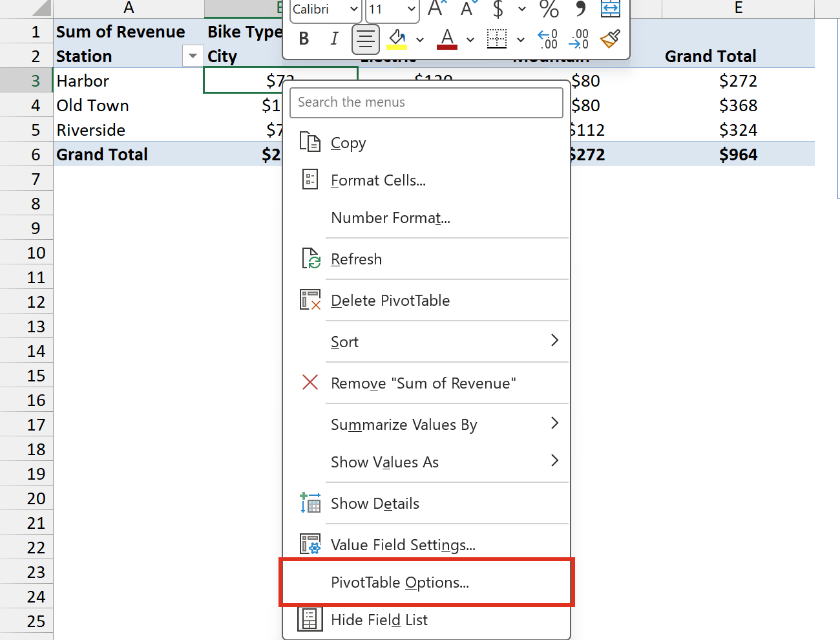Screen dimensions: 840x640
Task: Select row 3 header
Action: tap(26, 81)
